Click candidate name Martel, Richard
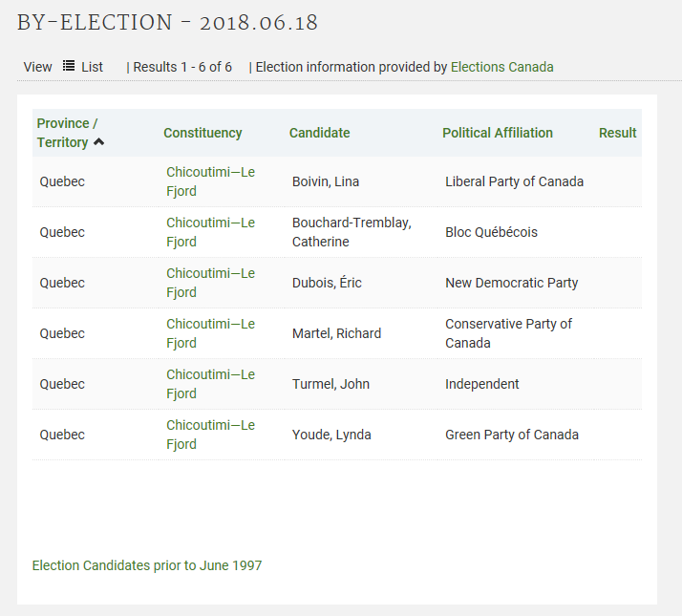 336,333
